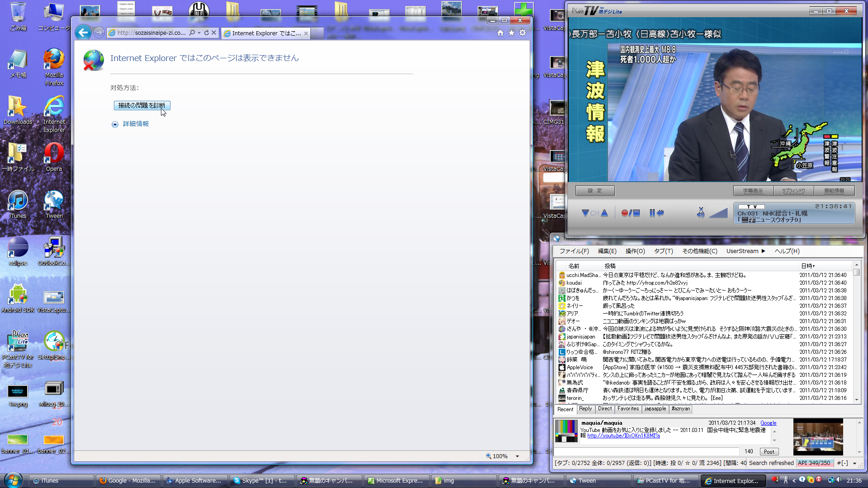
Task: Open the IE zoom level 100% dropdown arrow
Action: coord(518,456)
